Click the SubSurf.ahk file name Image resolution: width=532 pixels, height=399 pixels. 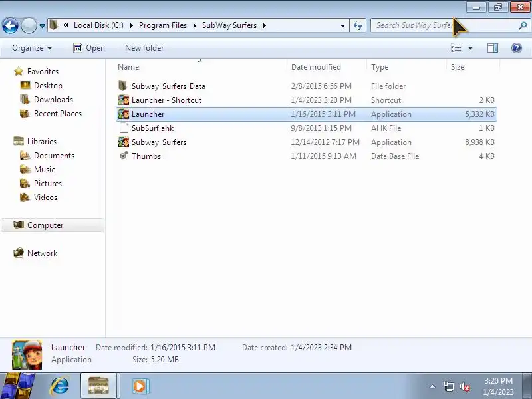pyautogui.click(x=153, y=128)
